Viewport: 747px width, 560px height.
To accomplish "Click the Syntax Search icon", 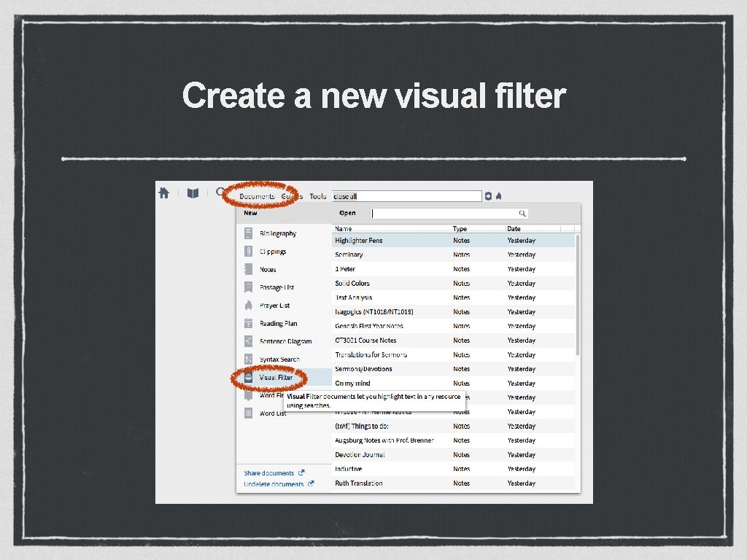I will (248, 359).
